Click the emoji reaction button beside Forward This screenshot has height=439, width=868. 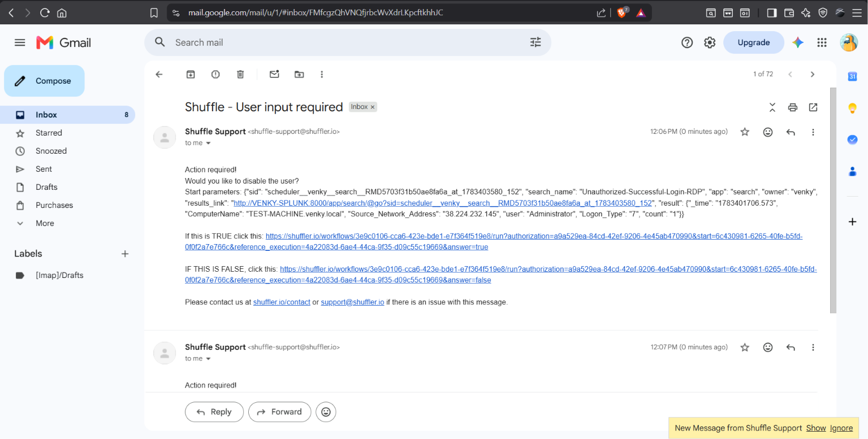326,412
